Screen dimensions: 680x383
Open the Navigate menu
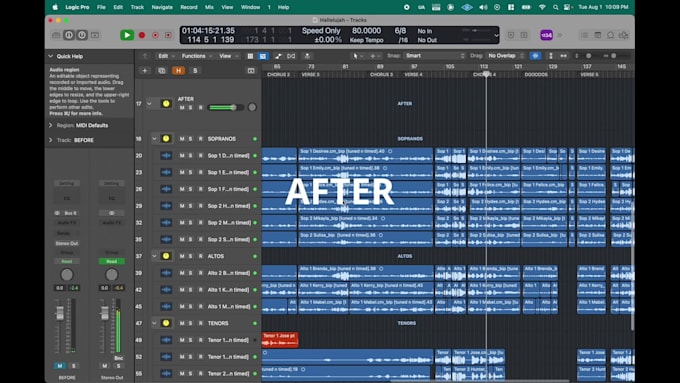point(162,7)
